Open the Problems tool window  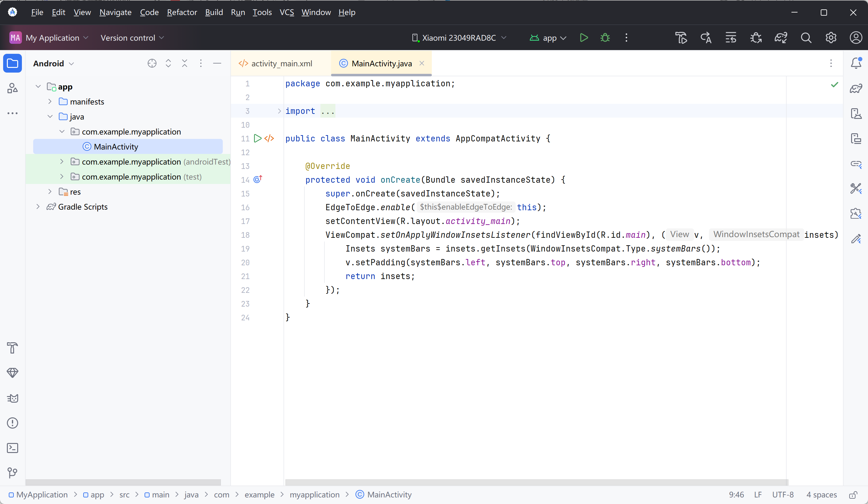click(13, 423)
